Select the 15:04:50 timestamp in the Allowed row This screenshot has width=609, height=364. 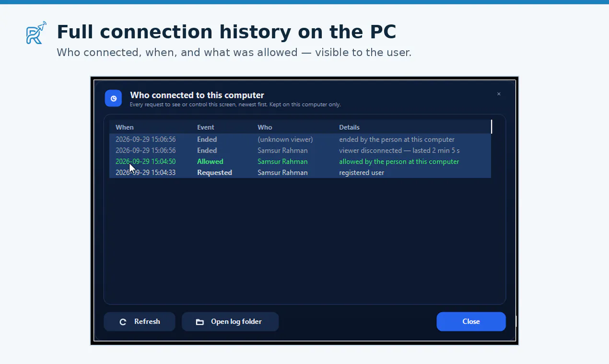[146, 161]
